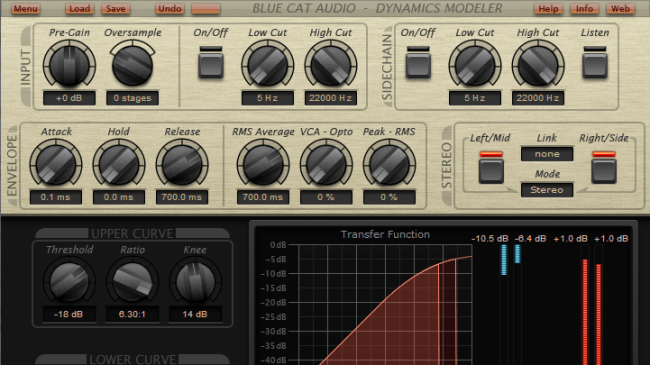This screenshot has width=650, height=365.
Task: Click the Save preset button
Action: pyautogui.click(x=115, y=9)
